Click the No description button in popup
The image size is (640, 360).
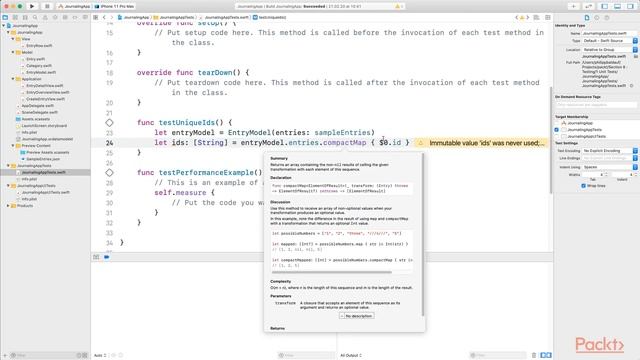[x=357, y=316]
